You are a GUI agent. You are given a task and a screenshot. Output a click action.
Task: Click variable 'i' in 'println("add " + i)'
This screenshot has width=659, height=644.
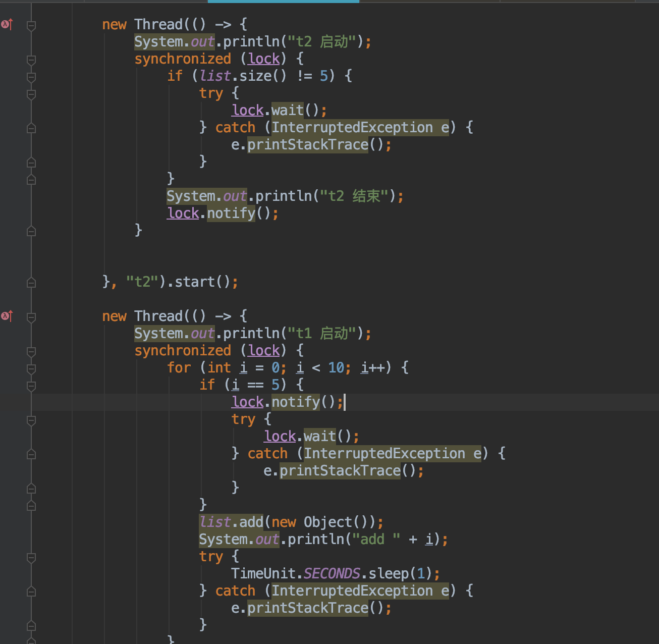pos(429,539)
